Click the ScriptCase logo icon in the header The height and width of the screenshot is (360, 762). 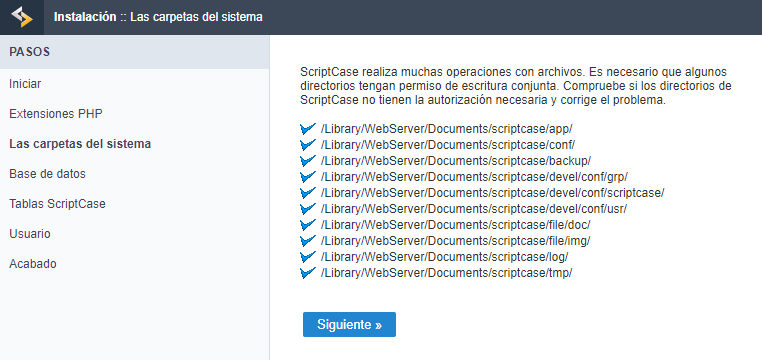tap(22, 17)
